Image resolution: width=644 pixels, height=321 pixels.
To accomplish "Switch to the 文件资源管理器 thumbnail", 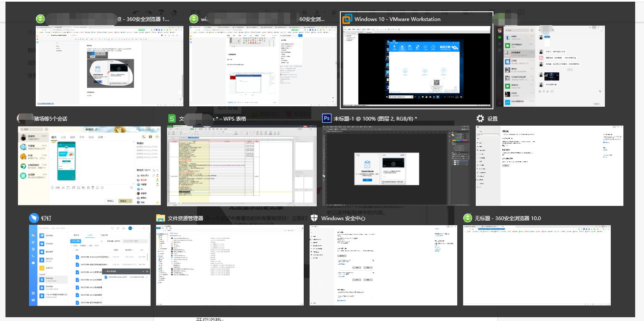I will tap(230, 265).
